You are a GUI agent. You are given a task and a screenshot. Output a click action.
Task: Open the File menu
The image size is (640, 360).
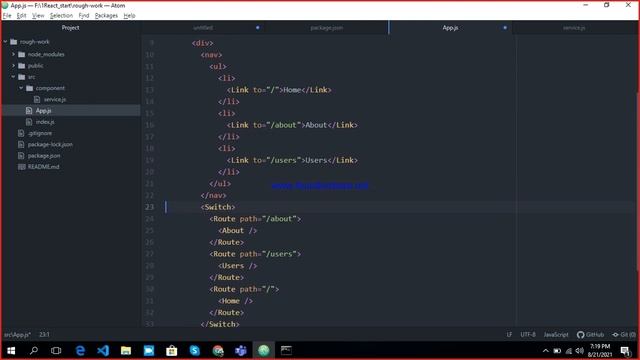(7, 16)
